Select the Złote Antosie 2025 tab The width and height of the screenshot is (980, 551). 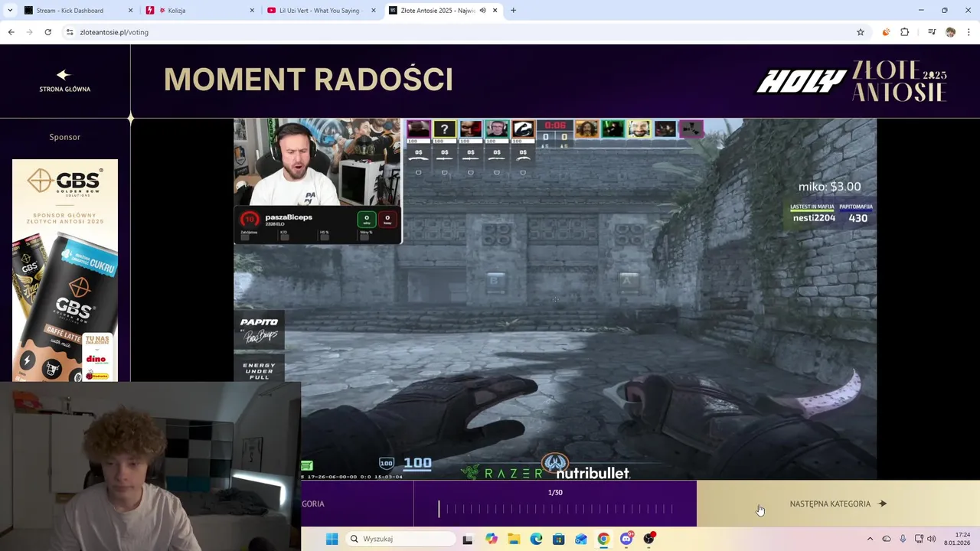[x=443, y=11]
